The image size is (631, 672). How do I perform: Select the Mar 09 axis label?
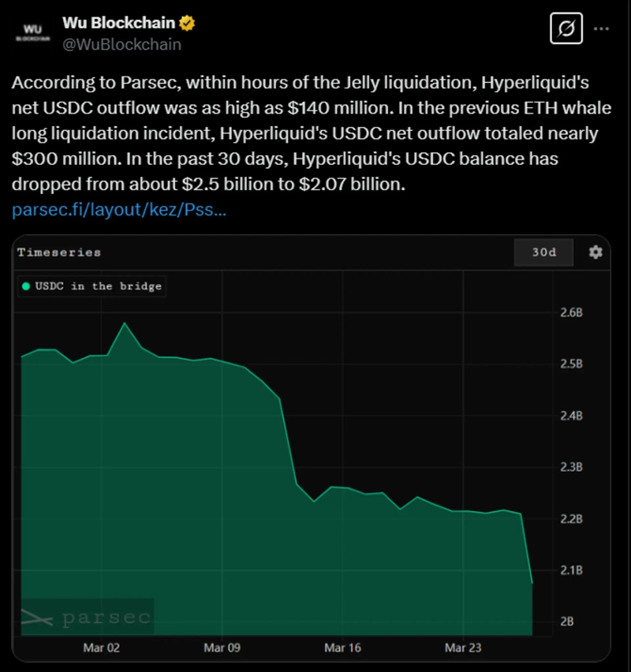coord(222,648)
